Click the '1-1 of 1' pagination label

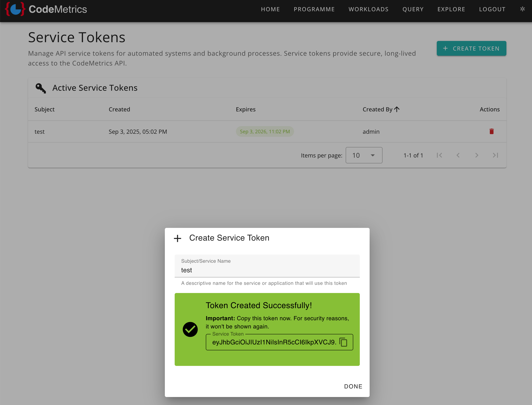(413, 155)
